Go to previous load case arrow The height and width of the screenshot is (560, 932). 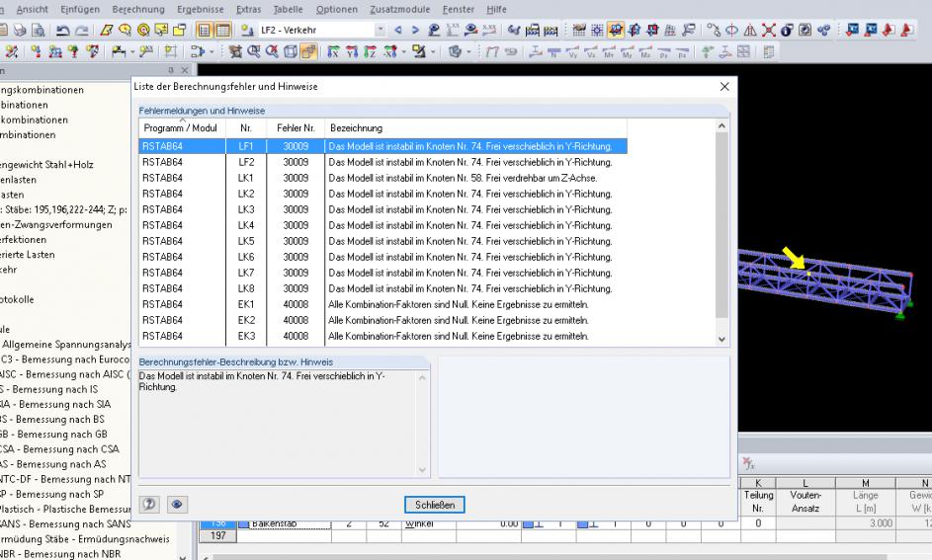coord(397,30)
